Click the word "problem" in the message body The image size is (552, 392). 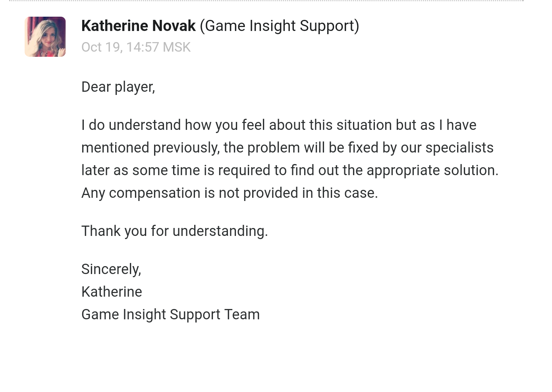pyautogui.click(x=273, y=148)
